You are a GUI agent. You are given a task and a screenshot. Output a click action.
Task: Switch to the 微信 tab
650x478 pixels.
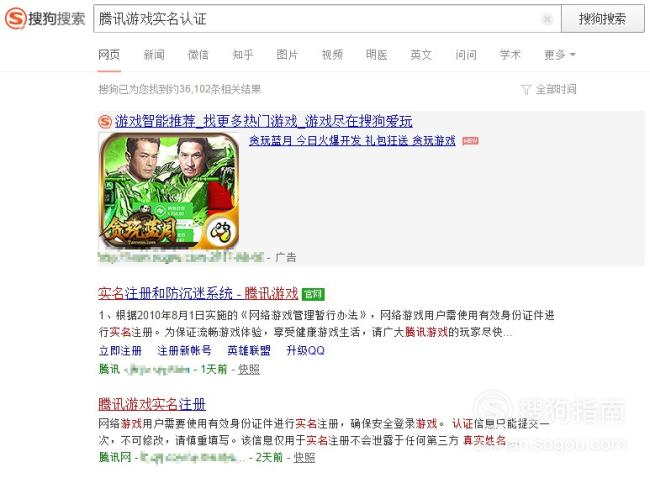(198, 55)
